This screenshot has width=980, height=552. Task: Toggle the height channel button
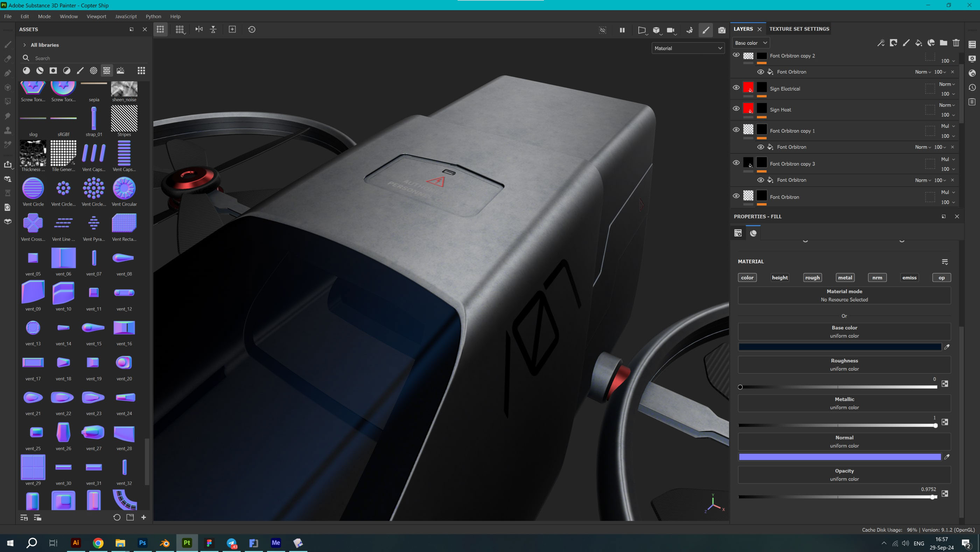[x=779, y=277]
